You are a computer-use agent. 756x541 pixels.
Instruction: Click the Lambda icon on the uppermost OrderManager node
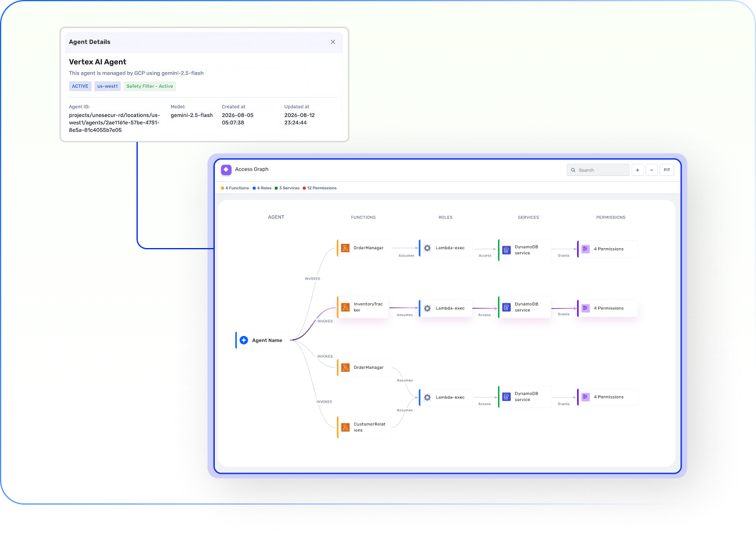[345, 248]
